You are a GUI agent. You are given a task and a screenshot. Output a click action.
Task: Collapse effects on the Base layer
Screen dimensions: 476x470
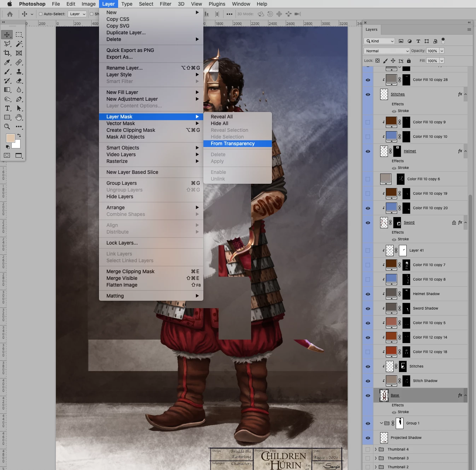[x=465, y=395]
